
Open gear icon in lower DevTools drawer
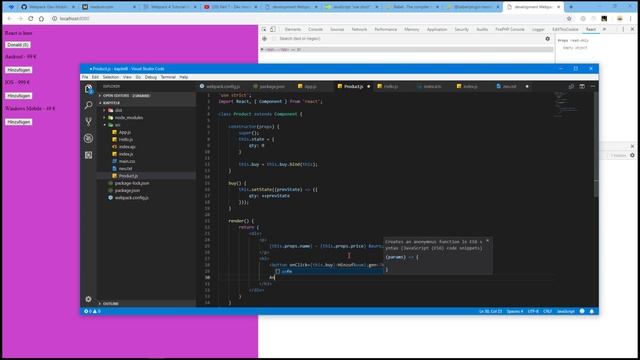click(632, 155)
